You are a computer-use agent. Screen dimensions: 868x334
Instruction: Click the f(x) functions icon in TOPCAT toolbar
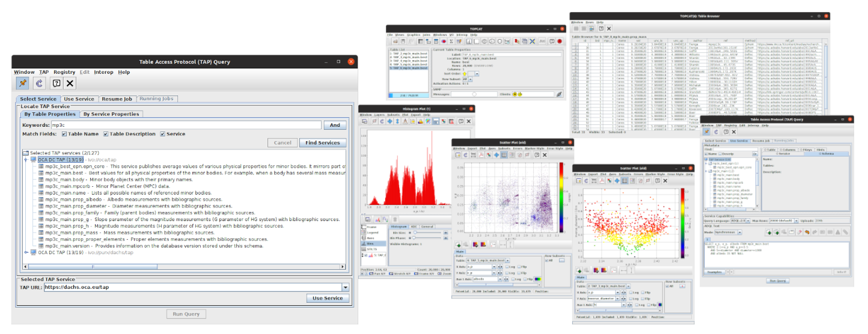click(542, 41)
